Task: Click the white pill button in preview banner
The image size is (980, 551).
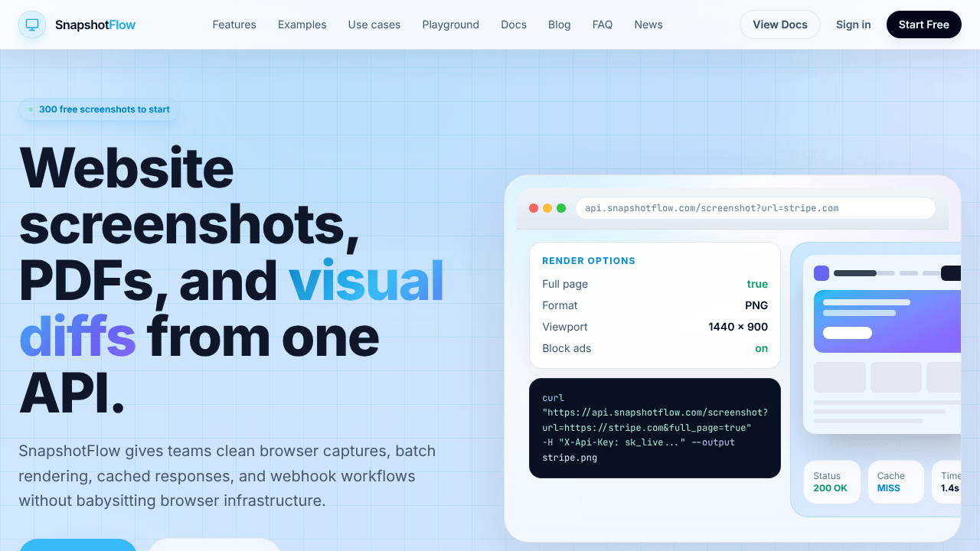Action: pos(848,333)
